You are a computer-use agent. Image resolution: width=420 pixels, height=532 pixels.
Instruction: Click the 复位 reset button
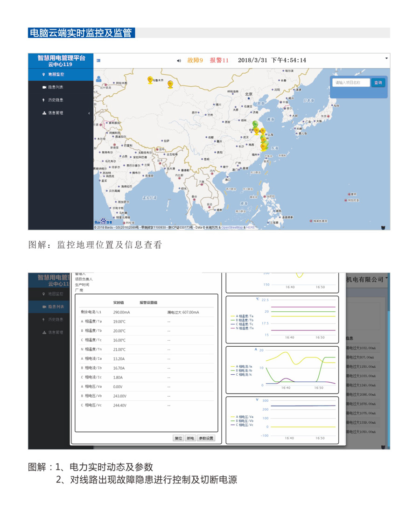(178, 438)
